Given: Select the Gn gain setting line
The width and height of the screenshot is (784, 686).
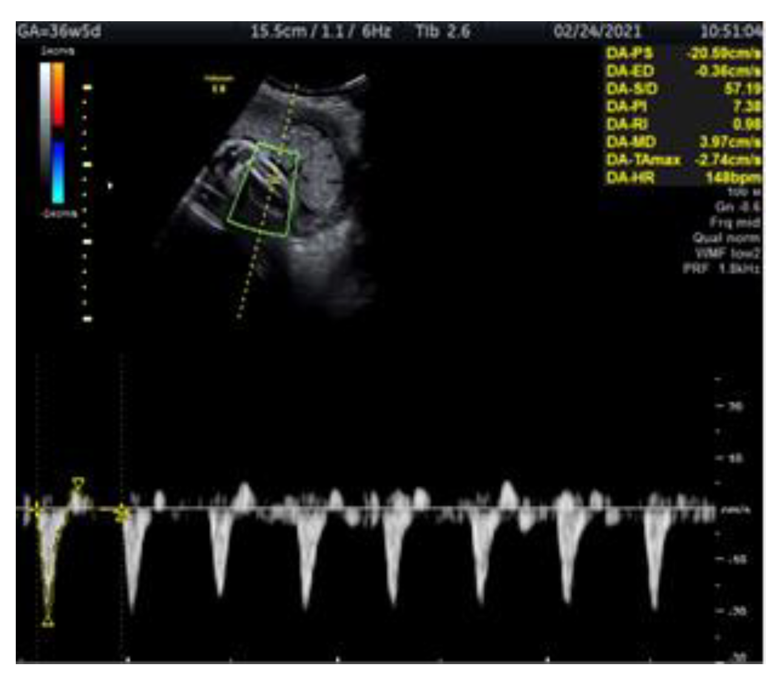Looking at the screenshot, I should [x=737, y=207].
